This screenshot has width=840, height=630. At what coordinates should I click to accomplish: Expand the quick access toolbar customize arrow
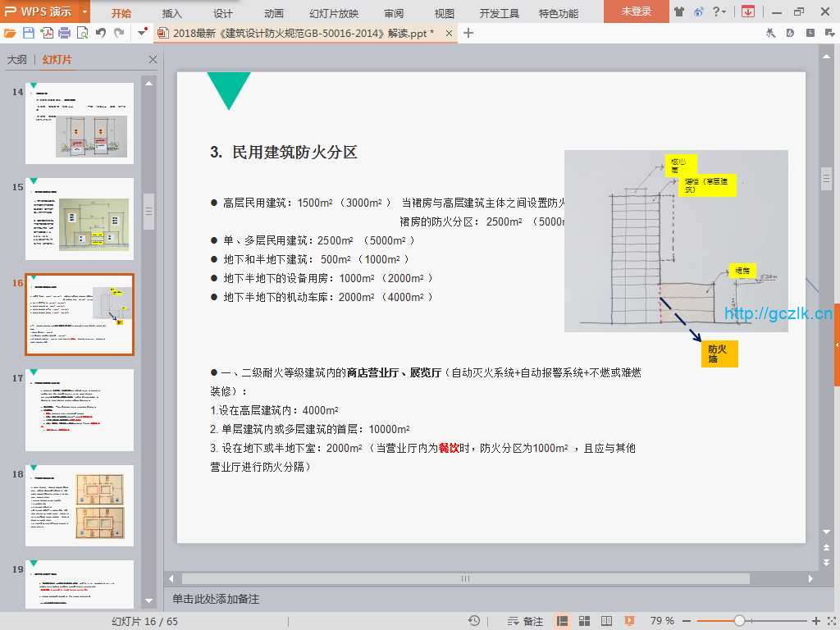(x=143, y=33)
